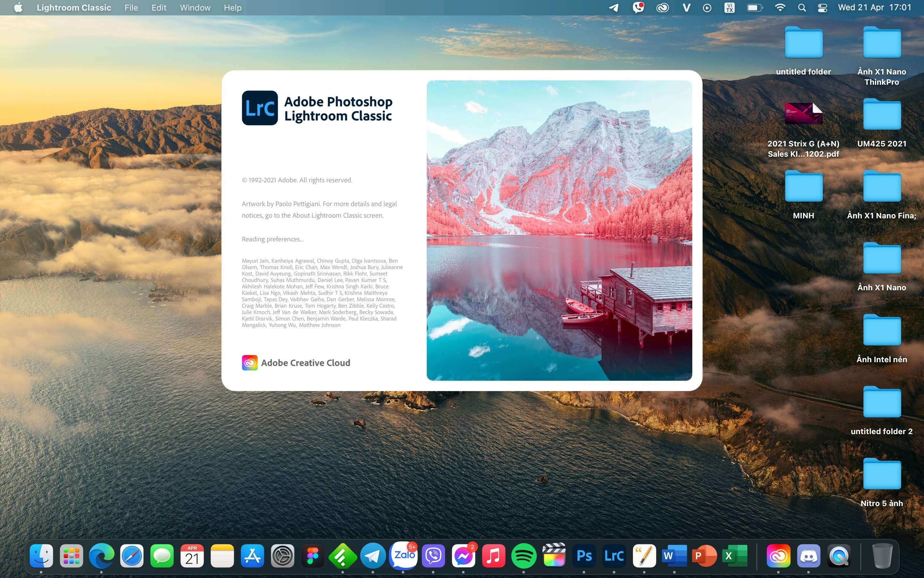Open the magnifier app left of Trash in dock
The image size is (924, 578).
point(838,556)
